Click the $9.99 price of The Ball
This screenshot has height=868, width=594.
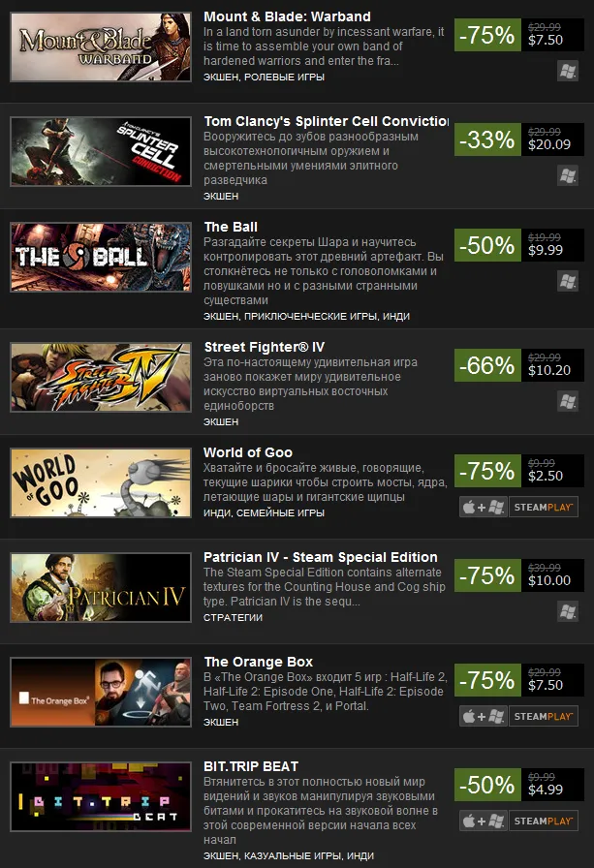[x=546, y=250]
